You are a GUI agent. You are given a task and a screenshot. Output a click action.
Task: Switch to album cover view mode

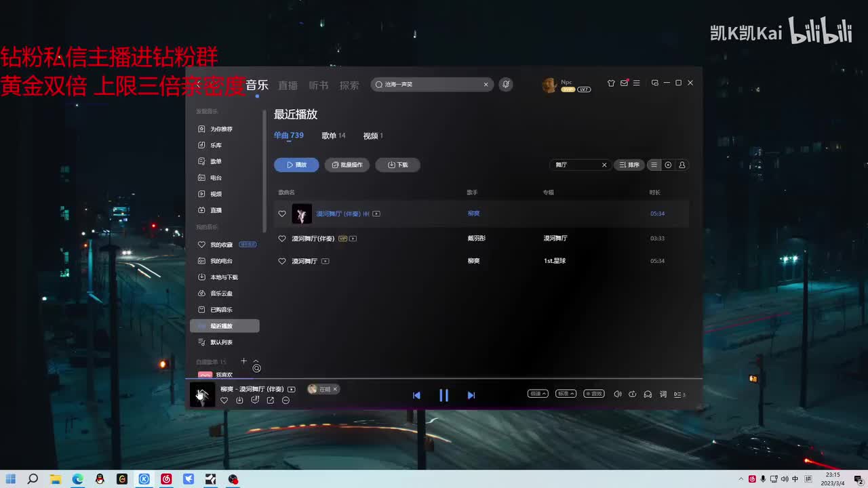click(x=668, y=165)
